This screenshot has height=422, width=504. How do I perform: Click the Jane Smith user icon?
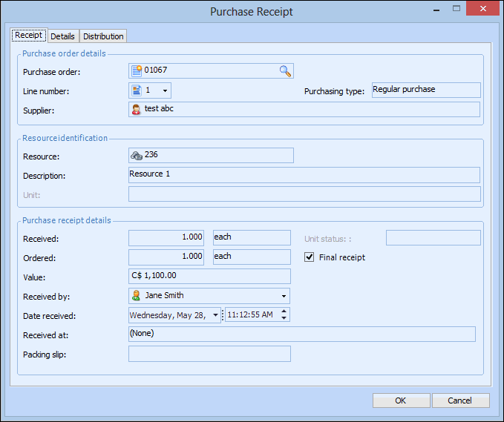(137, 296)
